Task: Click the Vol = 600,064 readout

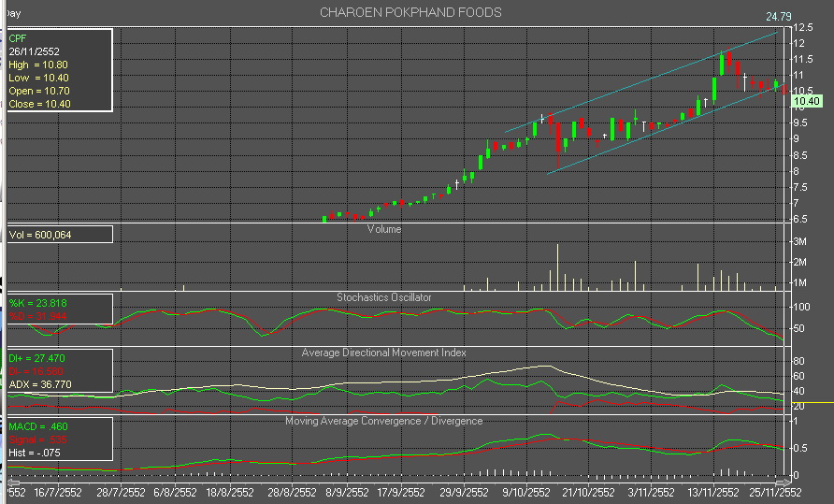Action: pos(40,235)
